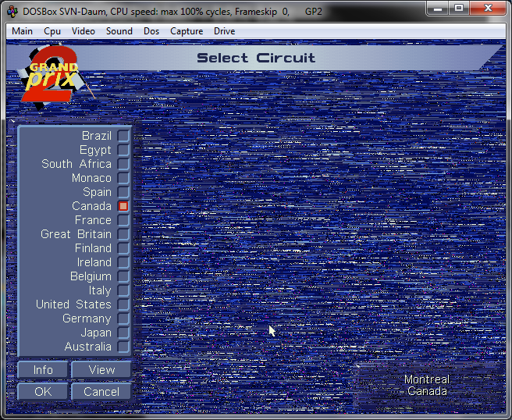Image resolution: width=512 pixels, height=420 pixels.
Task: Click the Germany label
Action: click(x=87, y=319)
